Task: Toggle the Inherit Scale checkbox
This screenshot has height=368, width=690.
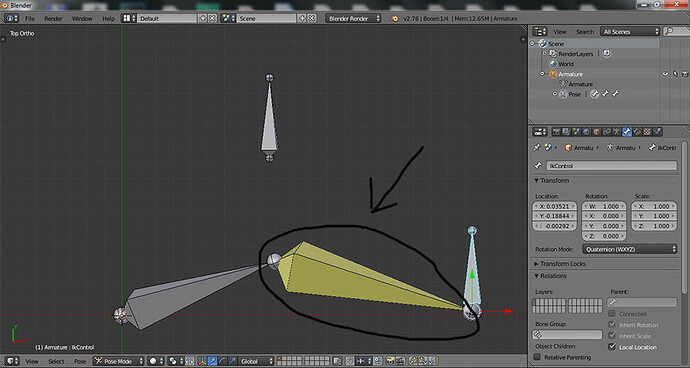Action: point(612,336)
